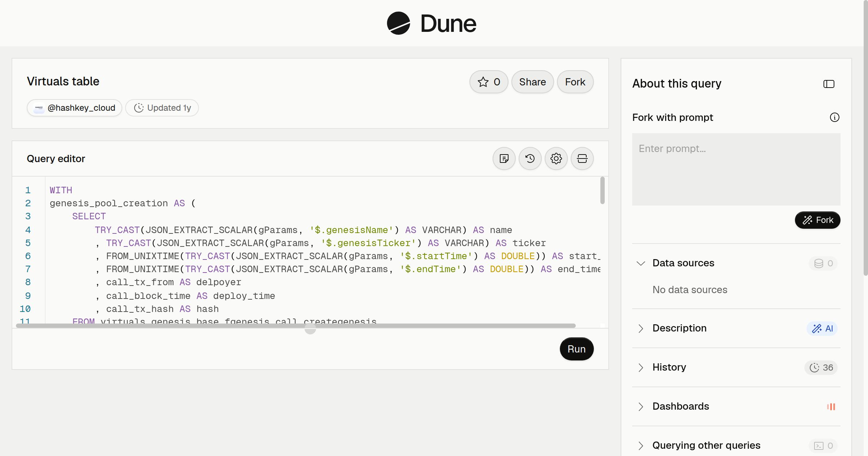
Task: Show Fork with prompt info tooltip
Action: tap(834, 117)
